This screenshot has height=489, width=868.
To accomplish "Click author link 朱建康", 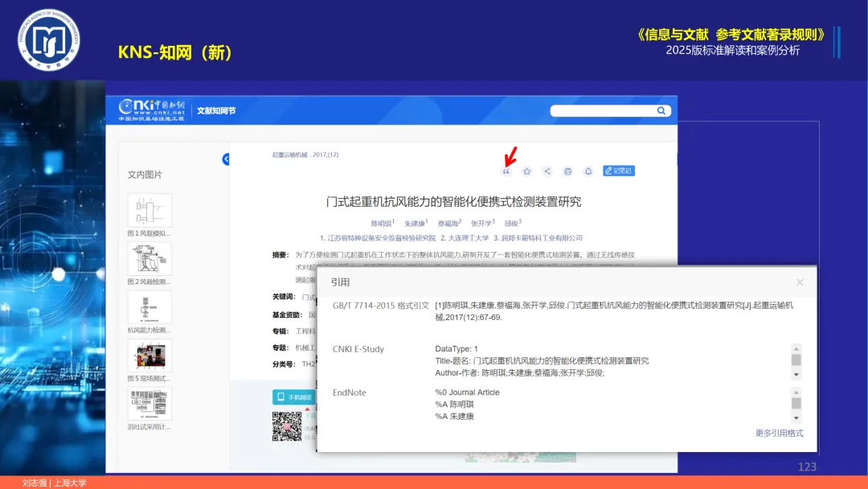I will click(x=415, y=223).
